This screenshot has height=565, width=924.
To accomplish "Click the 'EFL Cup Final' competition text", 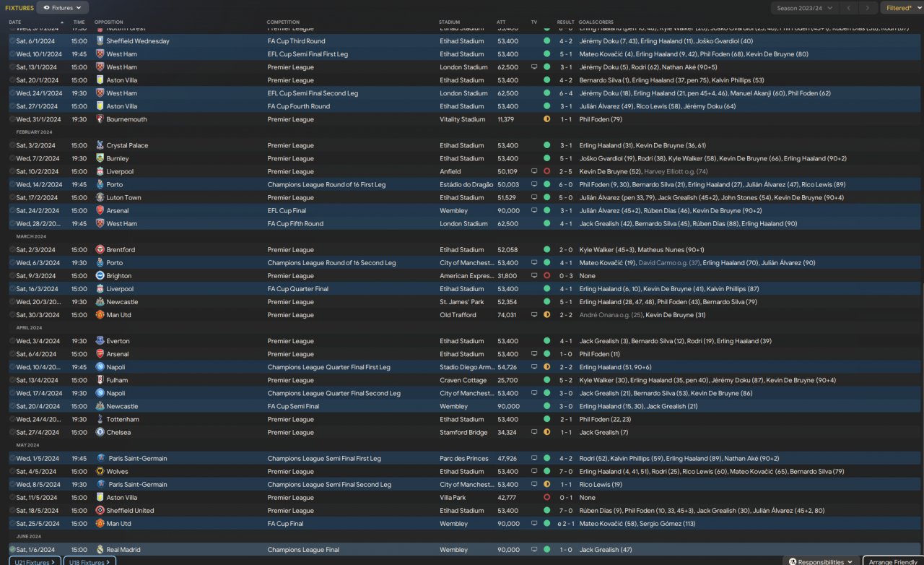I will coord(287,210).
